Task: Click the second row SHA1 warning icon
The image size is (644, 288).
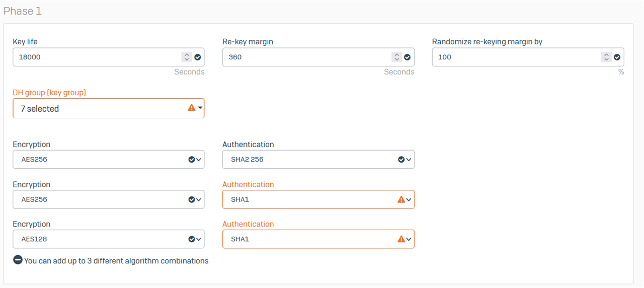Action: (x=401, y=199)
